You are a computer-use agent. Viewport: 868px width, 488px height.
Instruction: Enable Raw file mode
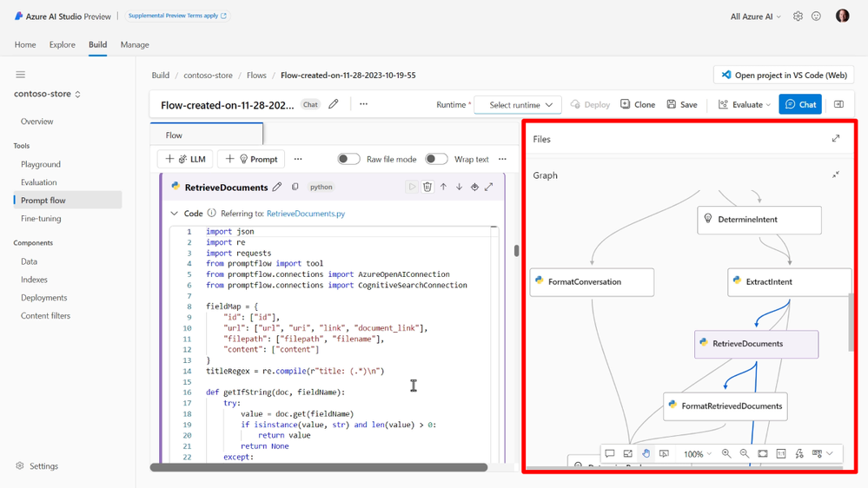[x=348, y=159]
